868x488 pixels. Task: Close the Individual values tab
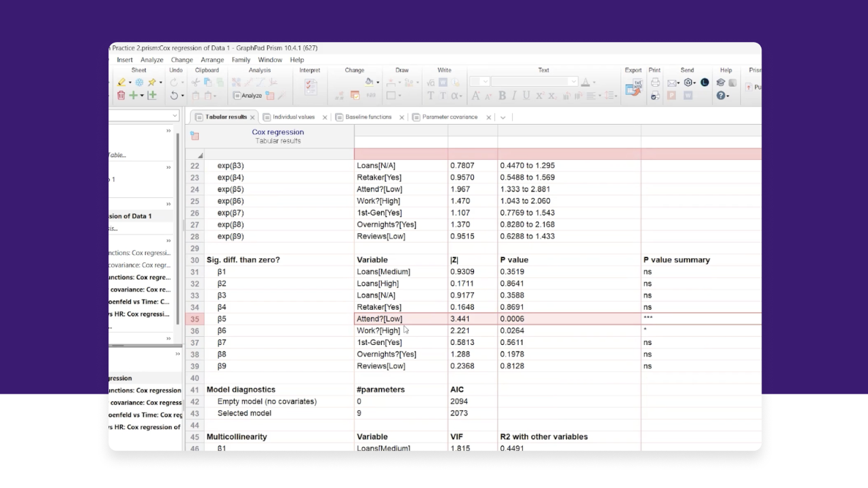(x=325, y=117)
